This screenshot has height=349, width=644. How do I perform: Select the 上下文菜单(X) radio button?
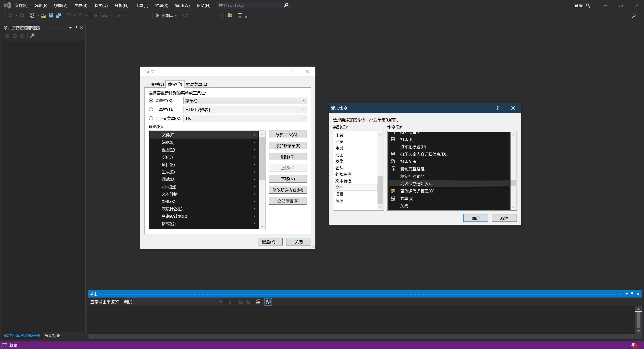[x=151, y=118]
